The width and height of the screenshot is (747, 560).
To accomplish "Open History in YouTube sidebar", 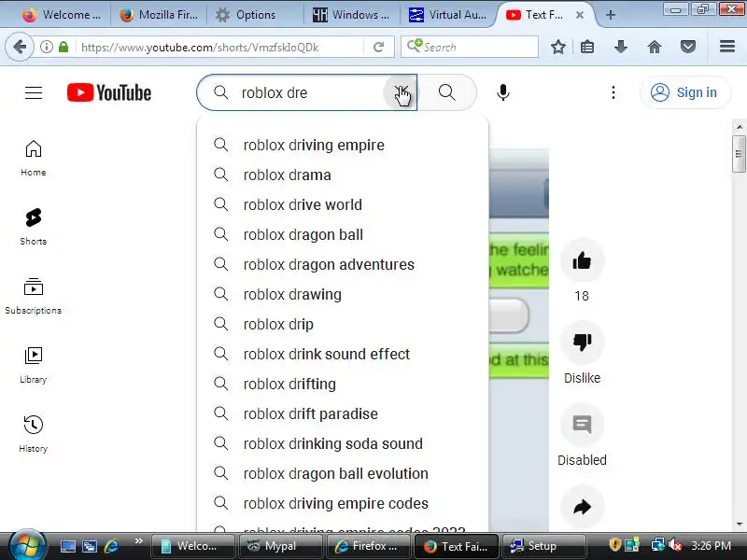I will (34, 434).
